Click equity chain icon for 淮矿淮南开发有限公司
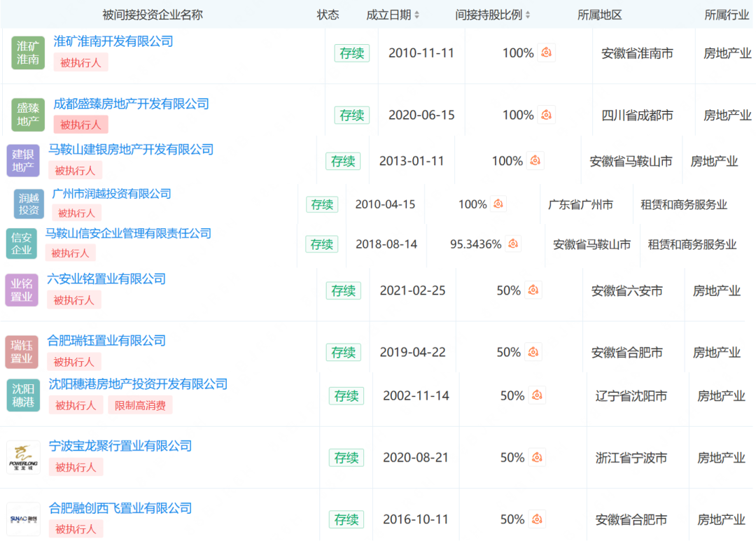Viewport: 756px width, 541px height. tap(546, 52)
